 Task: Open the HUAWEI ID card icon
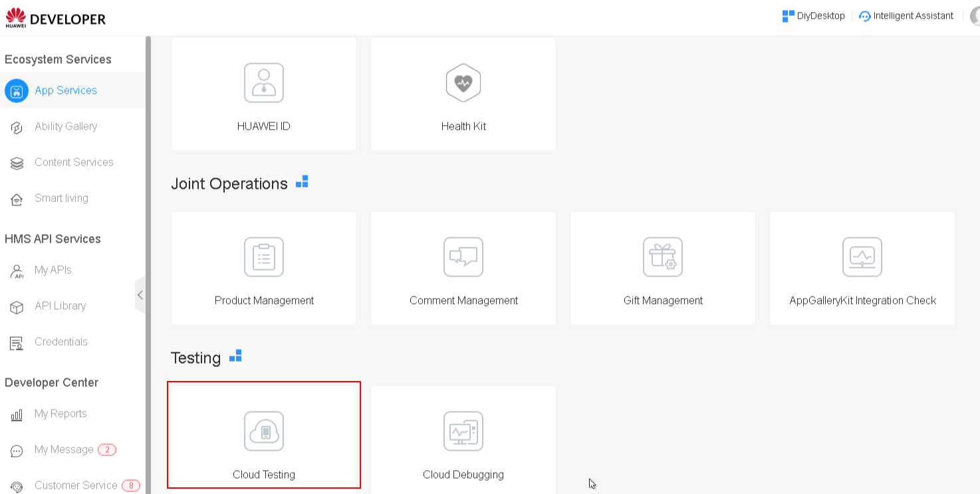tap(264, 83)
